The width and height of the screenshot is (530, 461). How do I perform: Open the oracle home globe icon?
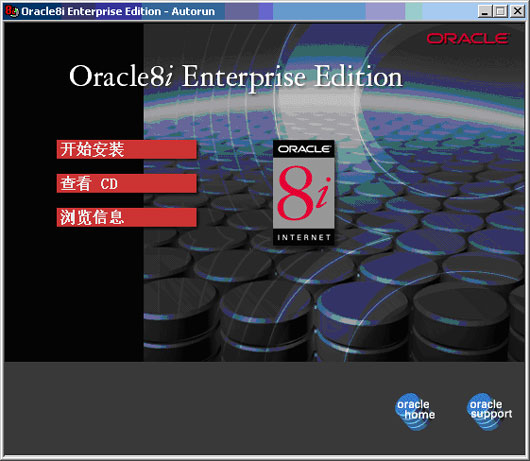415,411
